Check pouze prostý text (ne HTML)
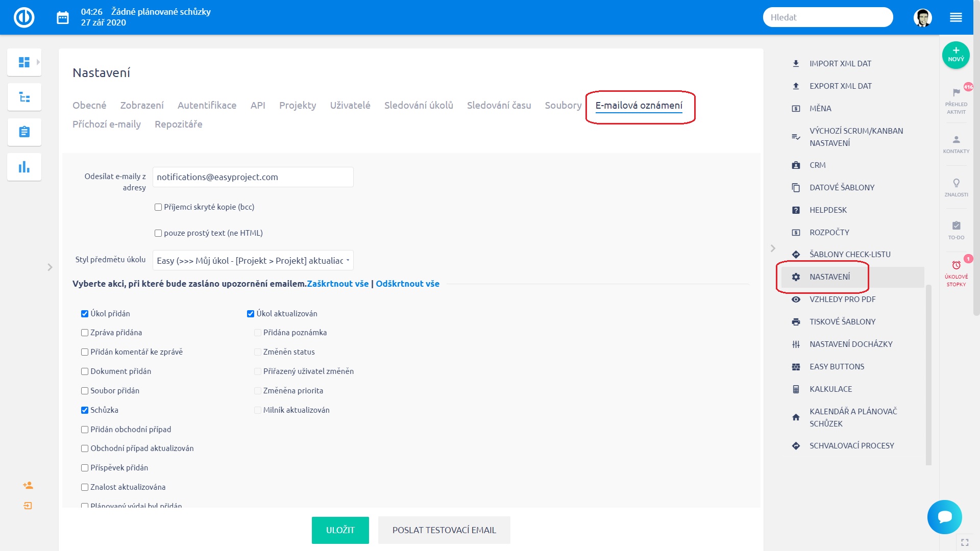980x551 pixels. (158, 233)
